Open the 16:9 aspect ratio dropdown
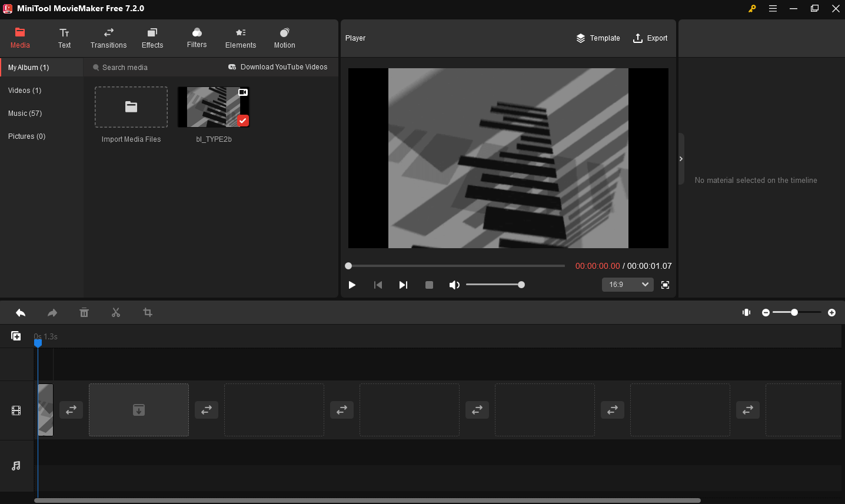The image size is (845, 504). (627, 285)
